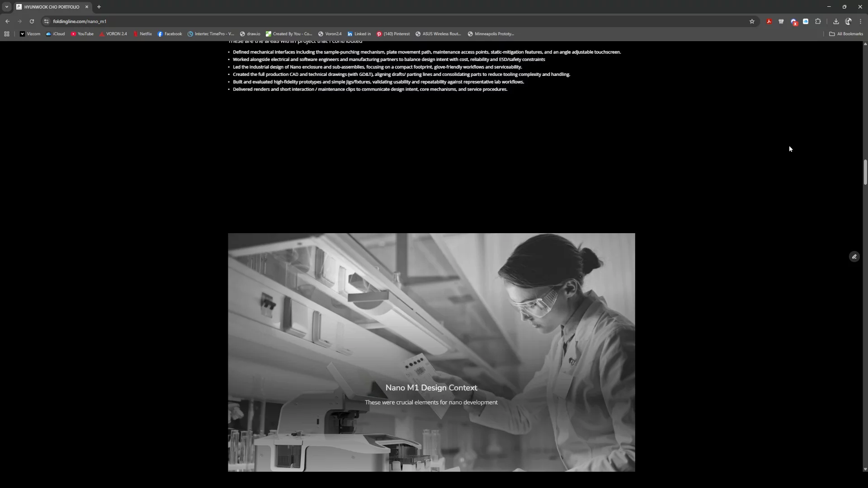Click the address bar URL field

[x=398, y=21]
